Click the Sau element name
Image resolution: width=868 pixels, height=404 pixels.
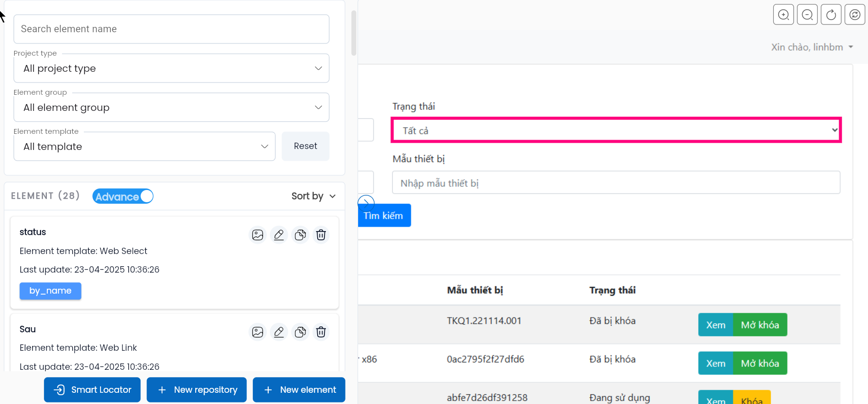[27, 329]
